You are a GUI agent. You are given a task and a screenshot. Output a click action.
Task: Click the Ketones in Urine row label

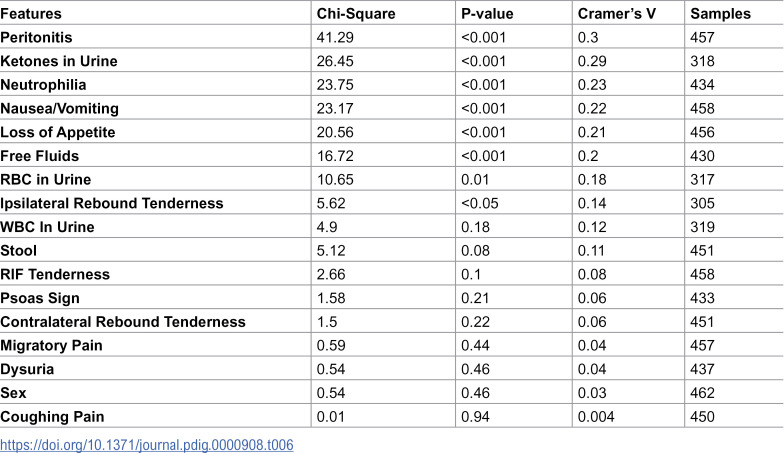59,61
